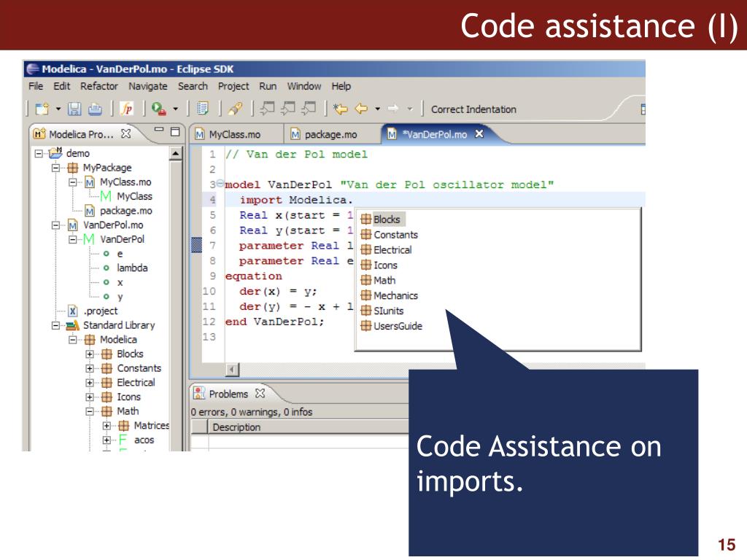Choose Constants from completion popup
Screen dimensions: 747x560
point(390,235)
